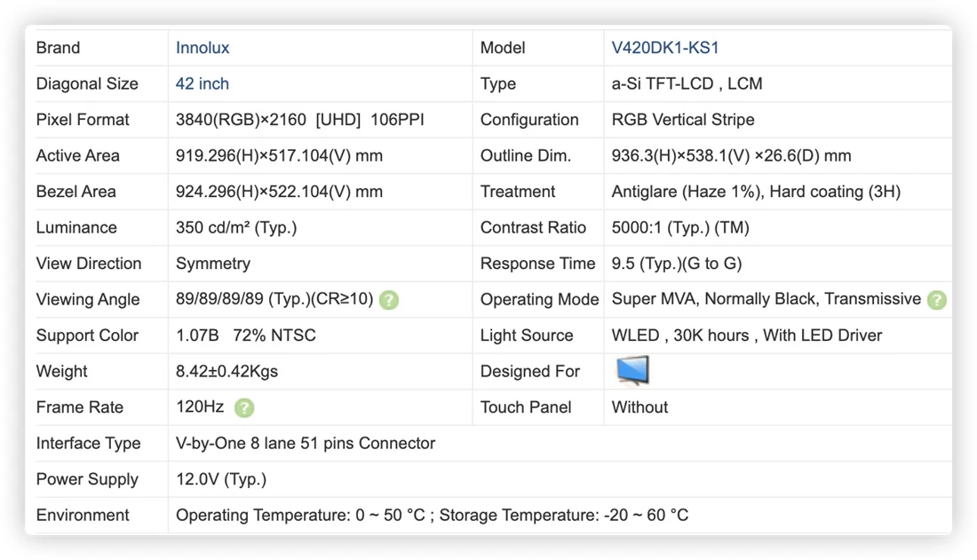The height and width of the screenshot is (560, 977).
Task: Click the Designed For row label
Action: click(529, 371)
